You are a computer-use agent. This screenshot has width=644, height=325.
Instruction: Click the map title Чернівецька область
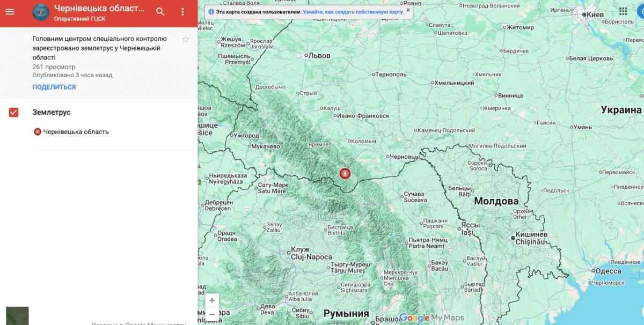click(x=99, y=8)
